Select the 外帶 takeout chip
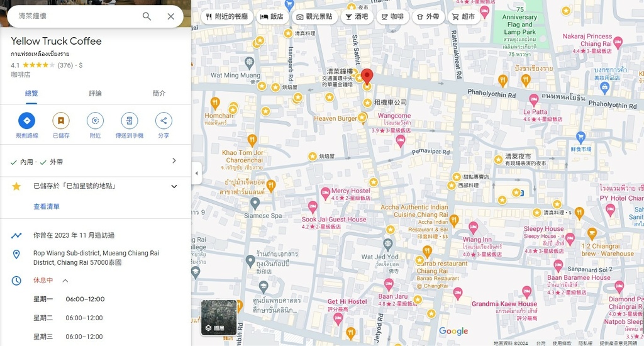This screenshot has width=644, height=346. pos(428,16)
